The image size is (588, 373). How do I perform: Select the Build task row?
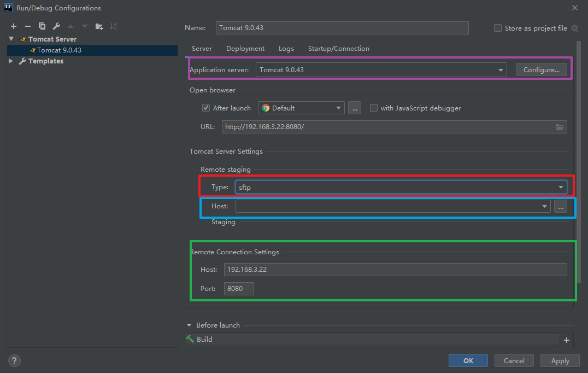[x=372, y=339]
